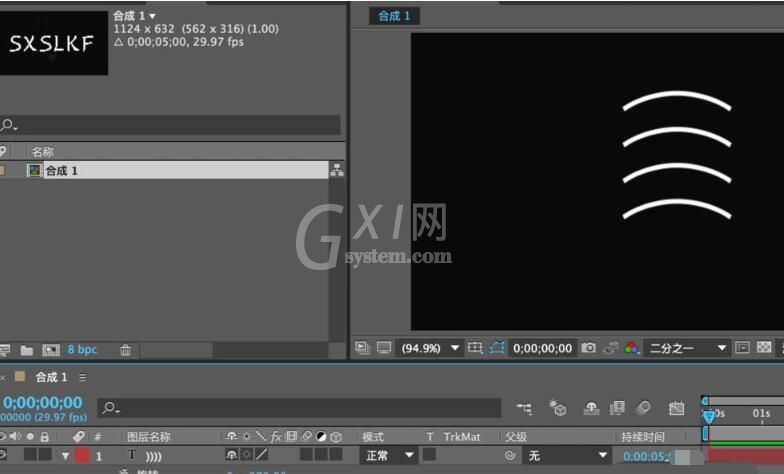The height and width of the screenshot is (474, 784).
Task: Click the project panel vertical scrollbar
Action: click(x=338, y=260)
